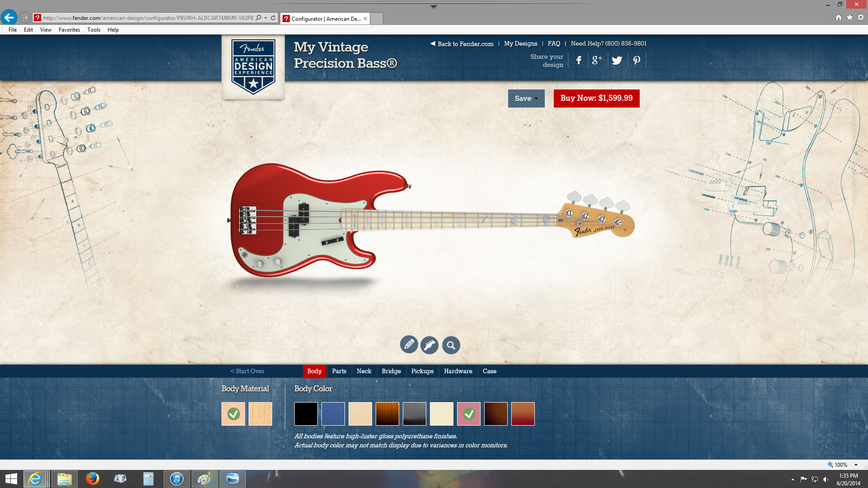Click the browser back arrow button
Viewport: 868px width, 488px height.
(9, 18)
